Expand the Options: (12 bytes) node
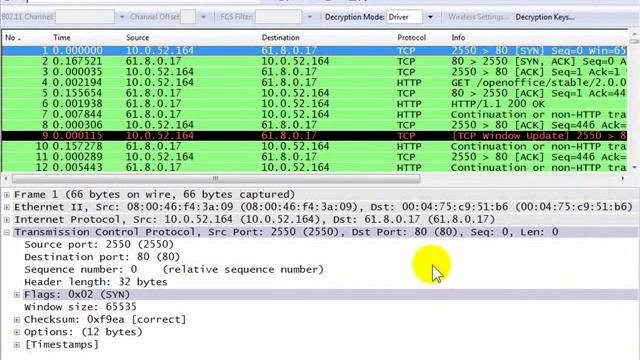The width and height of the screenshot is (640, 360). 17,332
